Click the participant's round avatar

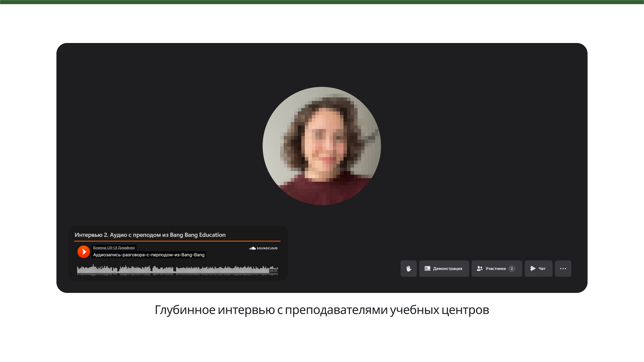(x=322, y=146)
